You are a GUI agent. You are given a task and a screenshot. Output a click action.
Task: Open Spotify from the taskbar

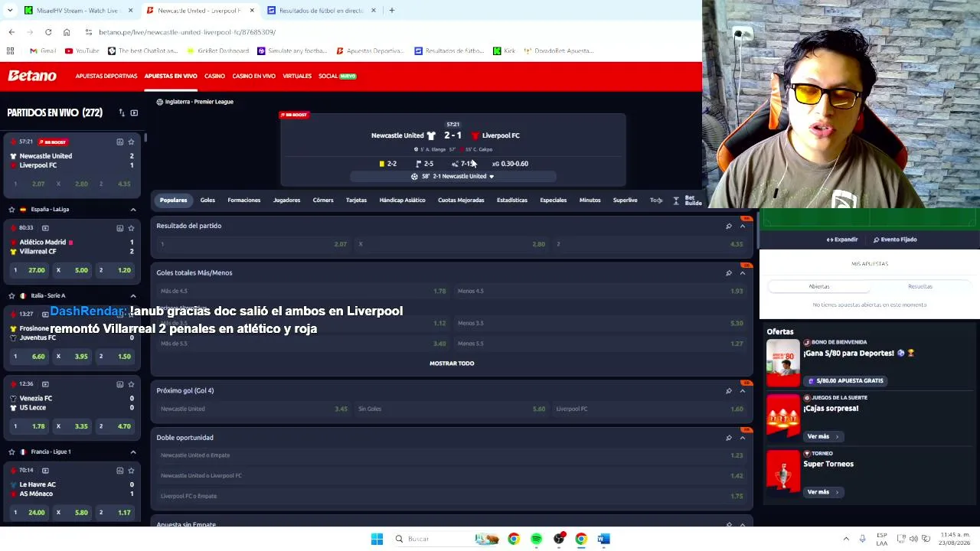pos(536,539)
